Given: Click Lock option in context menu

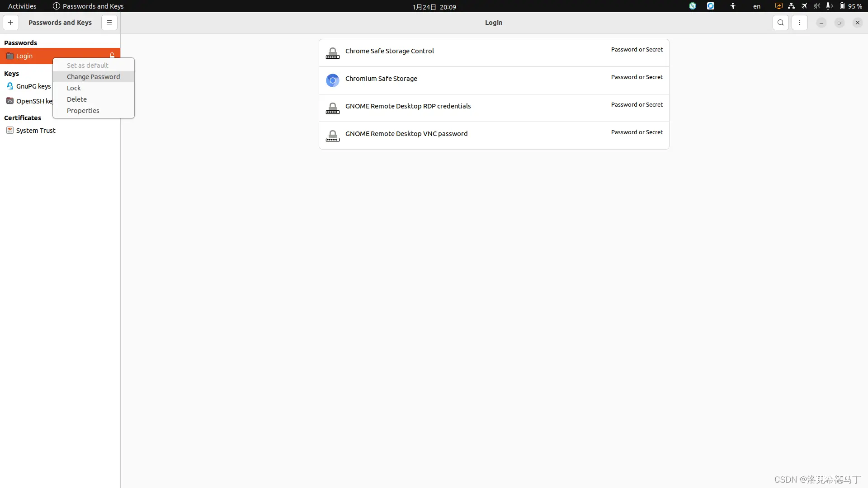Looking at the screenshot, I should (x=73, y=88).
